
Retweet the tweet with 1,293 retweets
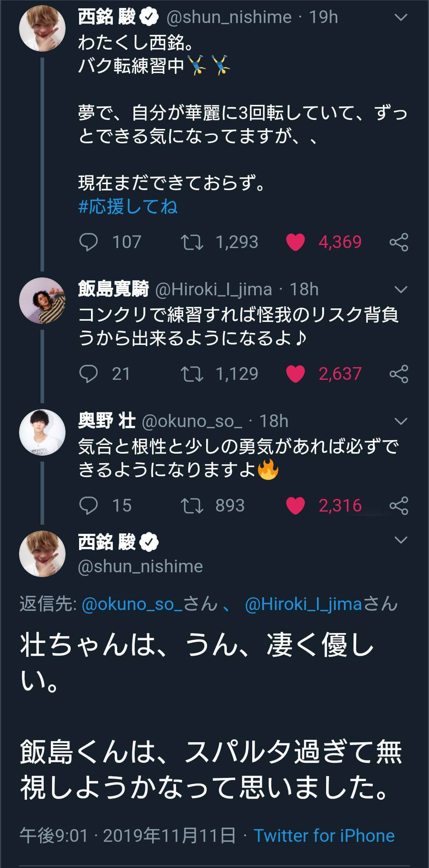(192, 242)
